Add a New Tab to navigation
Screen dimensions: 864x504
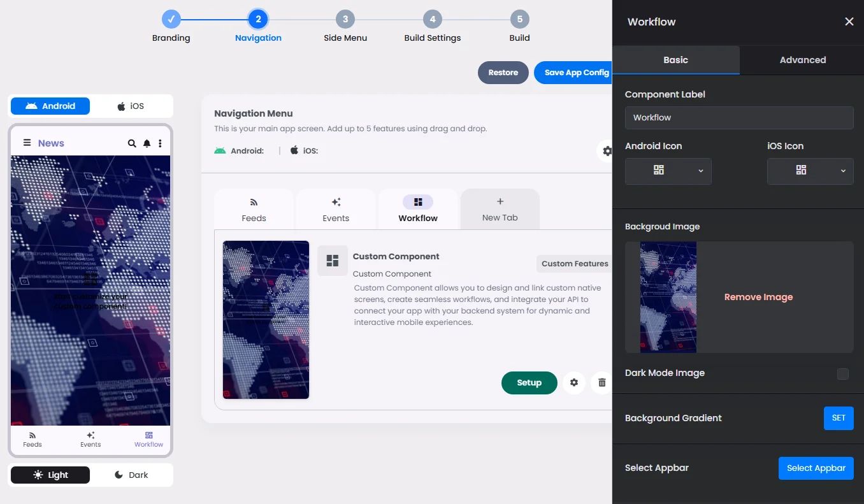pyautogui.click(x=500, y=209)
